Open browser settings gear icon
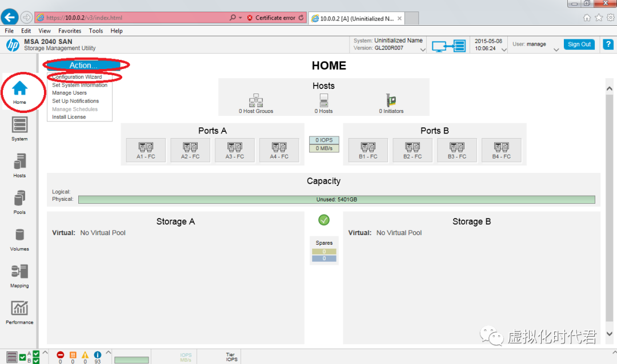 (610, 18)
